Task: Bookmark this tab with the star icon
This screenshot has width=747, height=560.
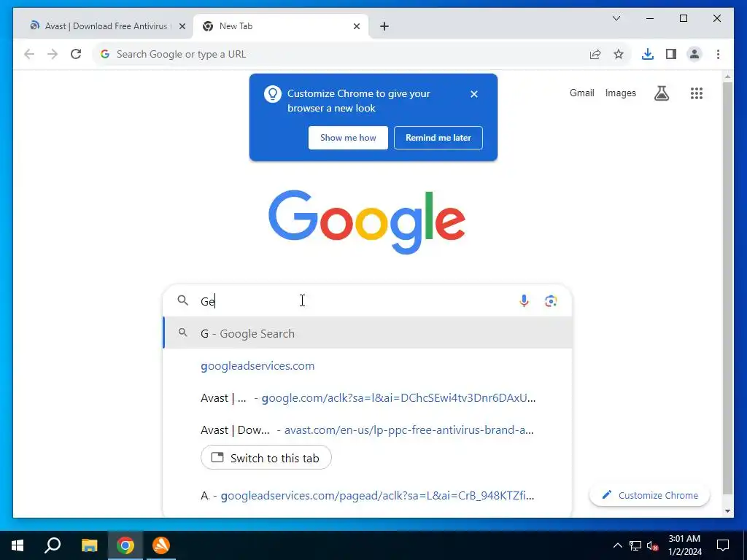Action: [x=619, y=54]
